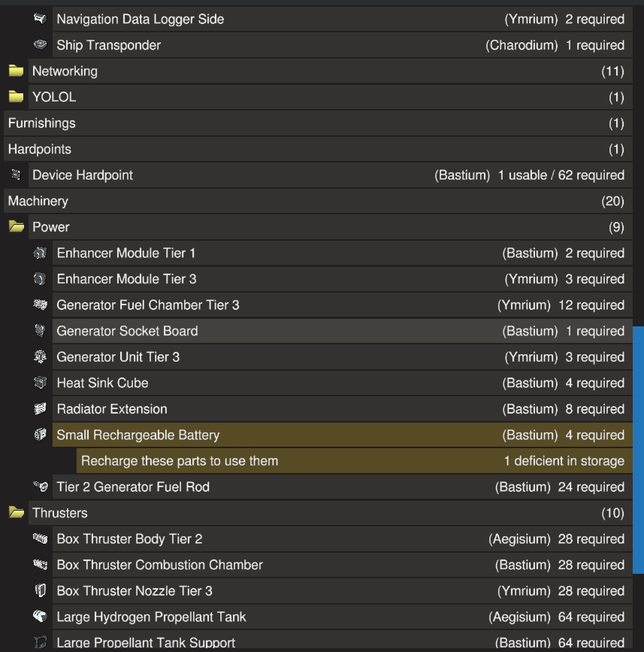The height and width of the screenshot is (652, 644).
Task: Click the Navigation Data Logger Side icon
Action: [41, 19]
